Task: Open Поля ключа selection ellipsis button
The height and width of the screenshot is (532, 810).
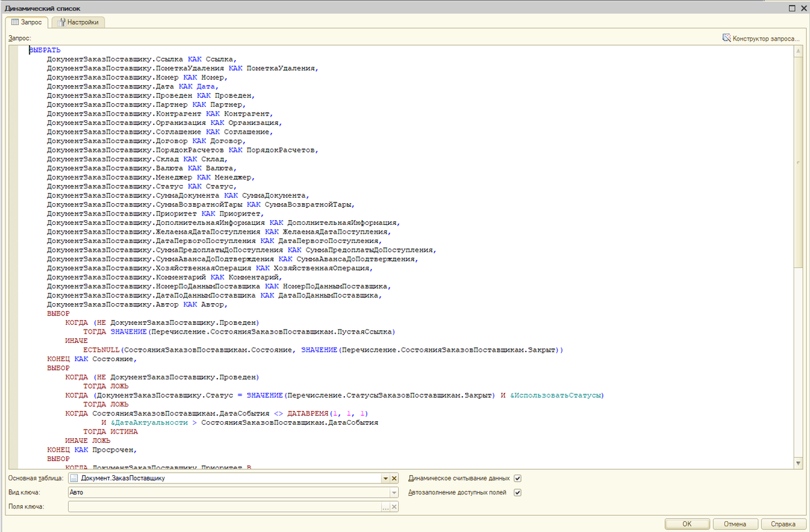Action: [385, 507]
